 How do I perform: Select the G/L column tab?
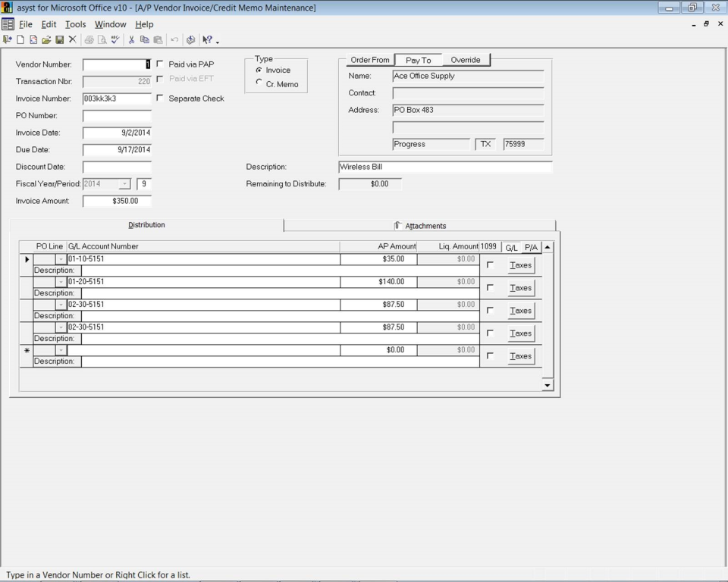pyautogui.click(x=511, y=247)
